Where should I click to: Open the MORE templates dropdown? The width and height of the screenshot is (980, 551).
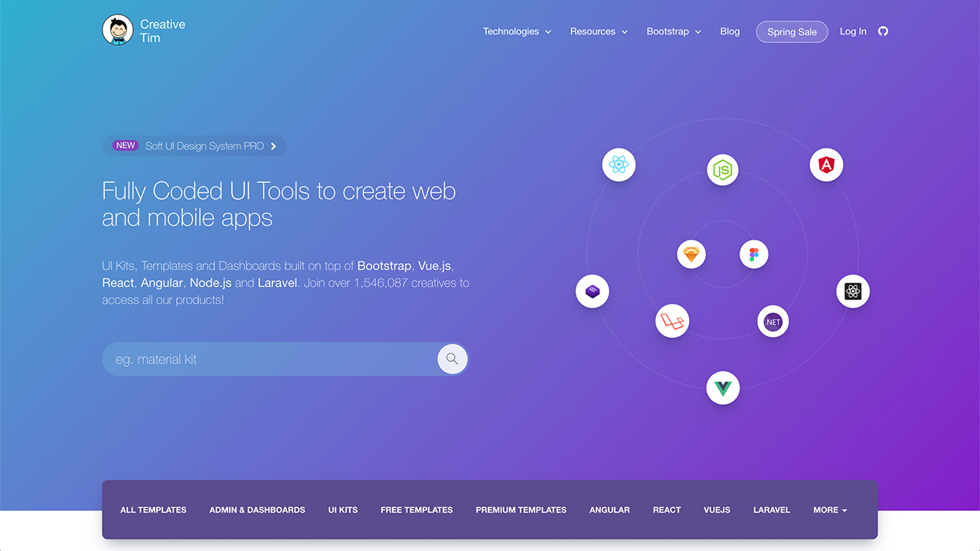[x=830, y=510]
